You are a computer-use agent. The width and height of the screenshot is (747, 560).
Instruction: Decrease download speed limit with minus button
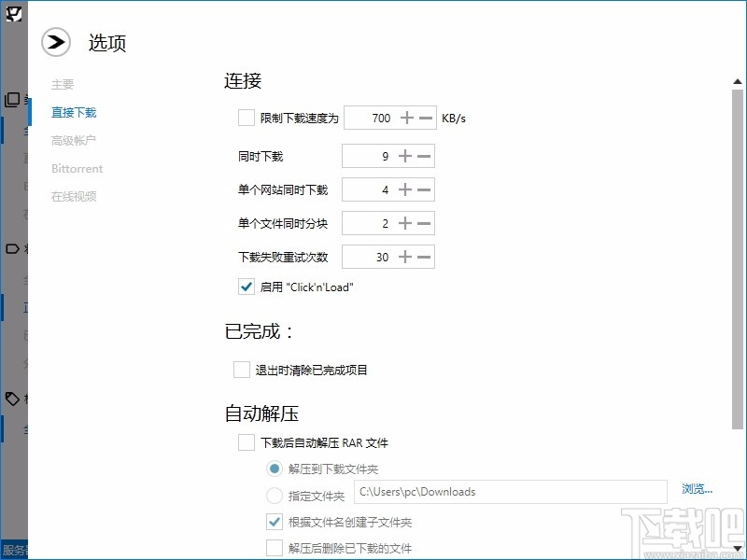pyautogui.click(x=425, y=118)
